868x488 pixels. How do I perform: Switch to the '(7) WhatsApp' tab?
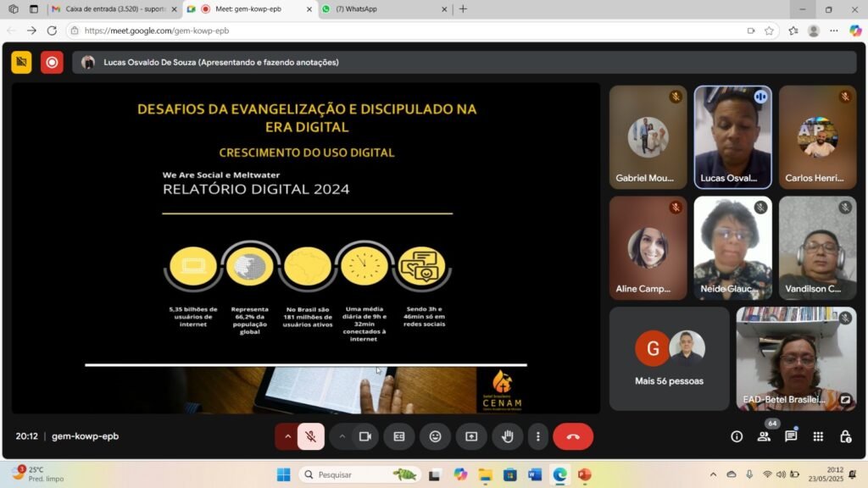click(x=385, y=8)
